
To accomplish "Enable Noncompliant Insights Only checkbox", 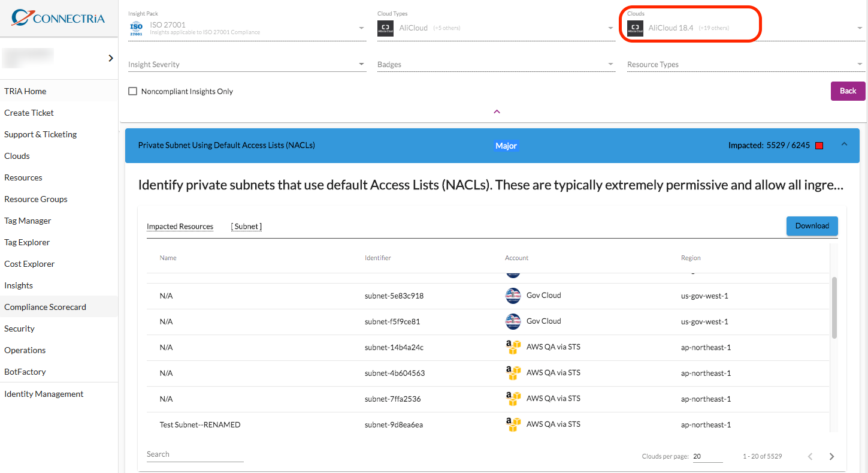I will tap(133, 91).
